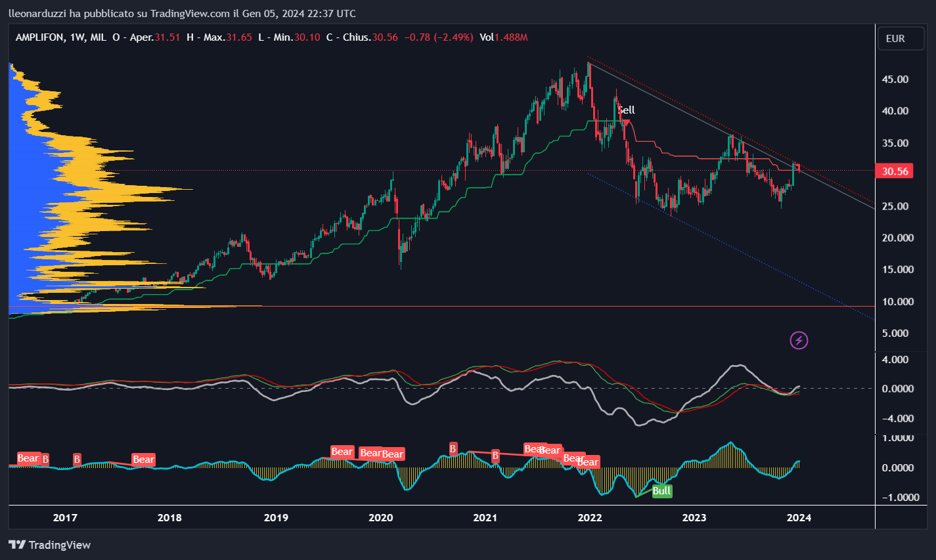Image resolution: width=936 pixels, height=560 pixels.
Task: Click the 25.00 price axis label
Action: point(895,206)
